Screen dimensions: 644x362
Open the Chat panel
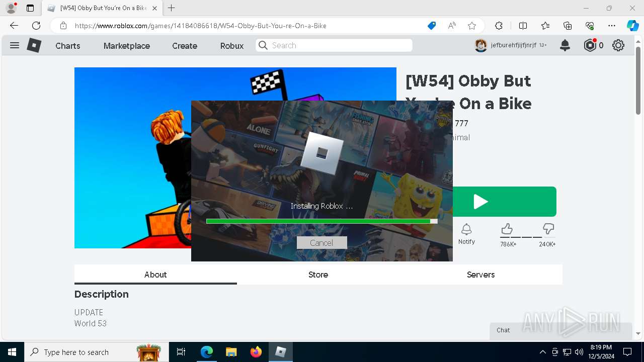pos(560,330)
